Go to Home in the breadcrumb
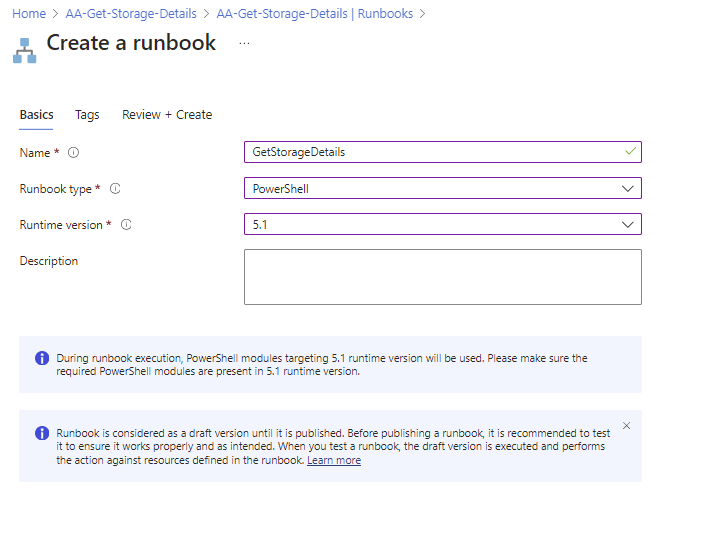720x543 pixels. pyautogui.click(x=29, y=14)
